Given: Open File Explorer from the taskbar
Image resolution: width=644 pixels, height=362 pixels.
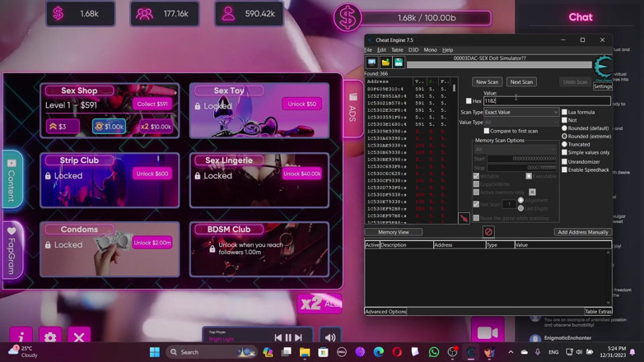Looking at the screenshot, I should pyautogui.click(x=305, y=352).
